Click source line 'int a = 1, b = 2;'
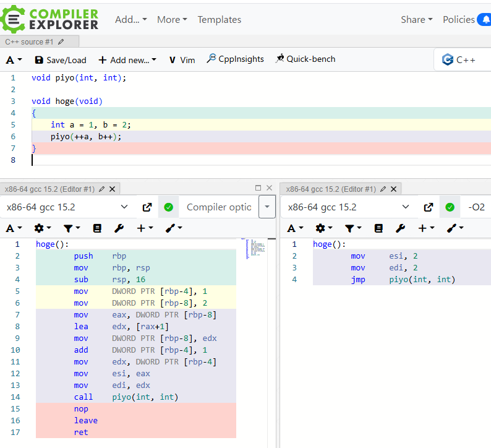Viewport: 491px width, 448px height. (x=91, y=125)
